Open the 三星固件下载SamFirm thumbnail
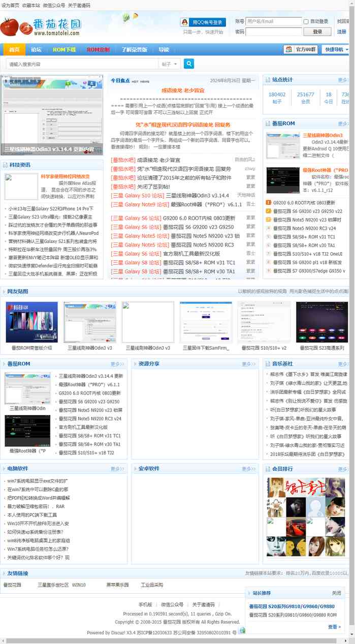The width and height of the screenshot is (355, 644). click(206, 322)
